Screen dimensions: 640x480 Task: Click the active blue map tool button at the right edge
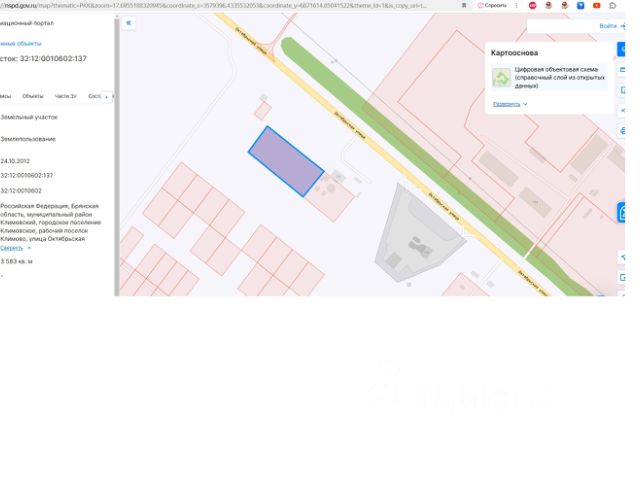pyautogui.click(x=621, y=49)
